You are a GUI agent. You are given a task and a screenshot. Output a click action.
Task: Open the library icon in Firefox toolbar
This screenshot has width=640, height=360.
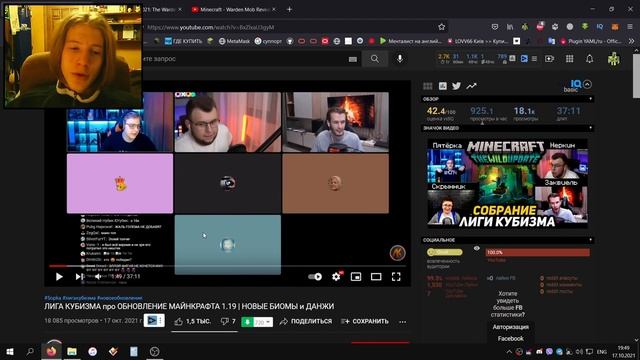(510, 27)
